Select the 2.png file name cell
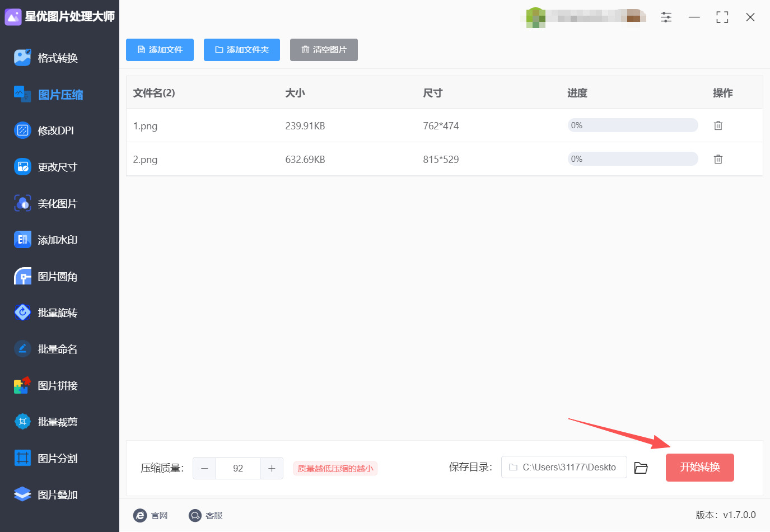Image resolution: width=770 pixels, height=532 pixels. (x=145, y=160)
